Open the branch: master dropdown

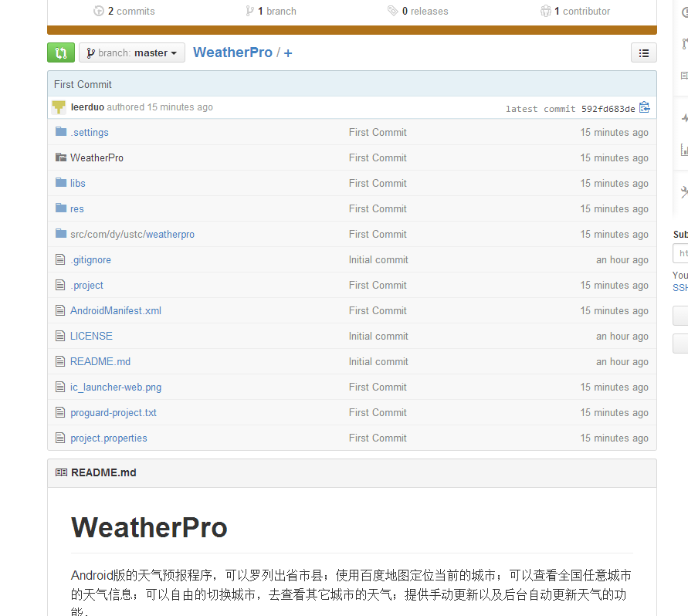[132, 52]
